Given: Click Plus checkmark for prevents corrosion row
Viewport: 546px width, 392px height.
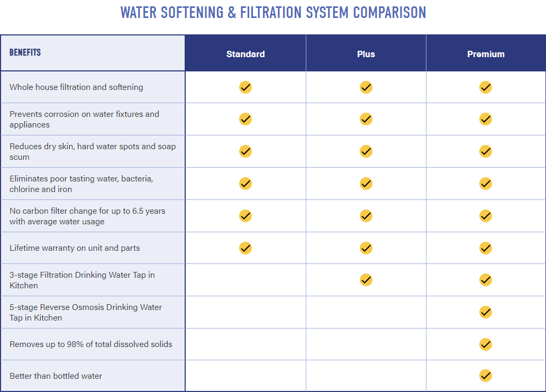Looking at the screenshot, I should [x=366, y=119].
